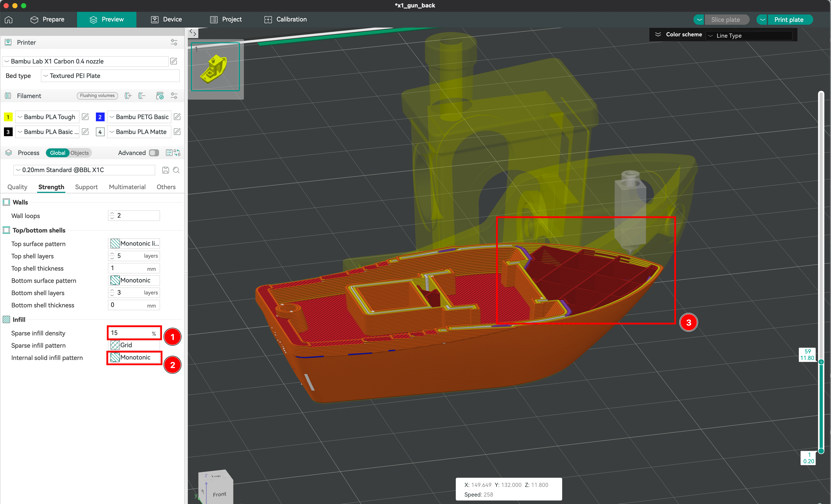Click the Top/bottom shells section icon
The height and width of the screenshot is (504, 831).
click(x=6, y=230)
